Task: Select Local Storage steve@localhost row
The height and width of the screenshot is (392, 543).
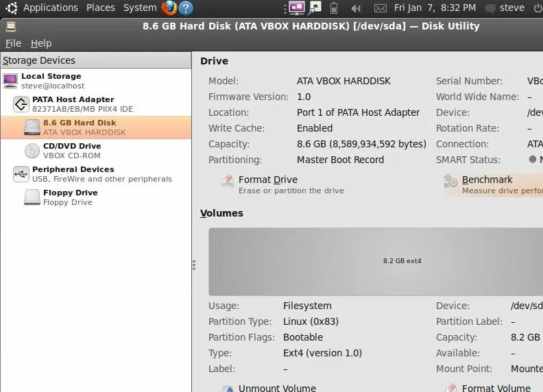Action: pyautogui.click(x=96, y=81)
